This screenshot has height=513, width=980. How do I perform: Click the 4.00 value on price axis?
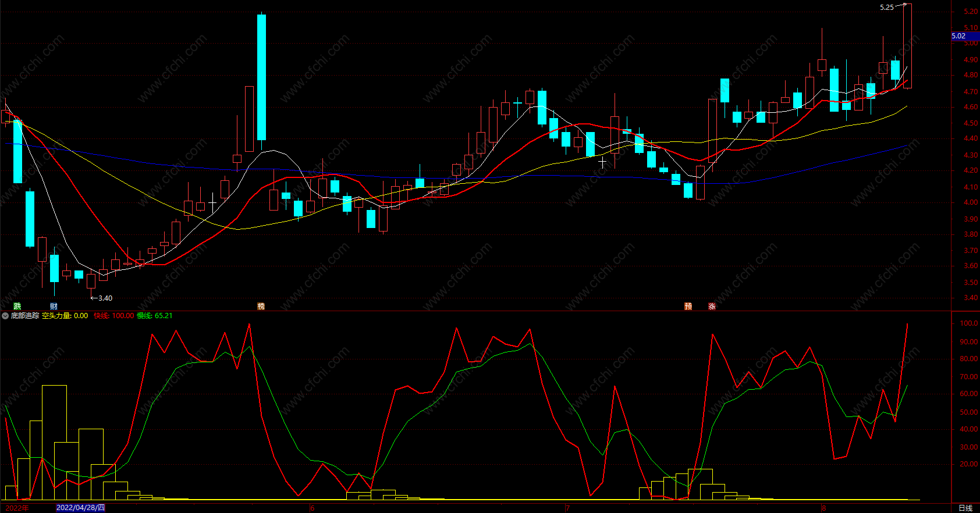[971, 203]
